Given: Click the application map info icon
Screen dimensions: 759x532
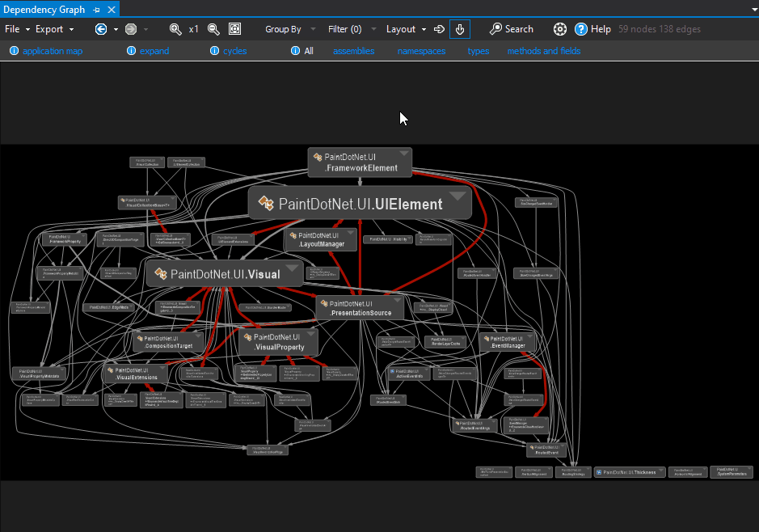Looking at the screenshot, I should 14,50.
